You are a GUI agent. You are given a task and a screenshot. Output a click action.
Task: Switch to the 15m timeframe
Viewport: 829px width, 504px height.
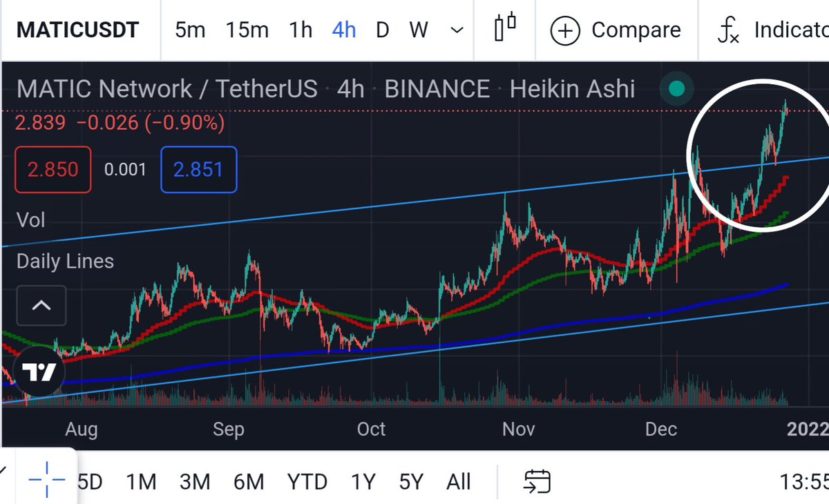click(x=247, y=30)
